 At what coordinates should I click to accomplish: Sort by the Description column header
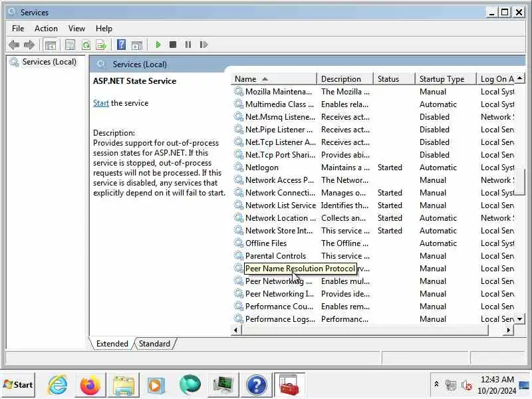pyautogui.click(x=344, y=79)
